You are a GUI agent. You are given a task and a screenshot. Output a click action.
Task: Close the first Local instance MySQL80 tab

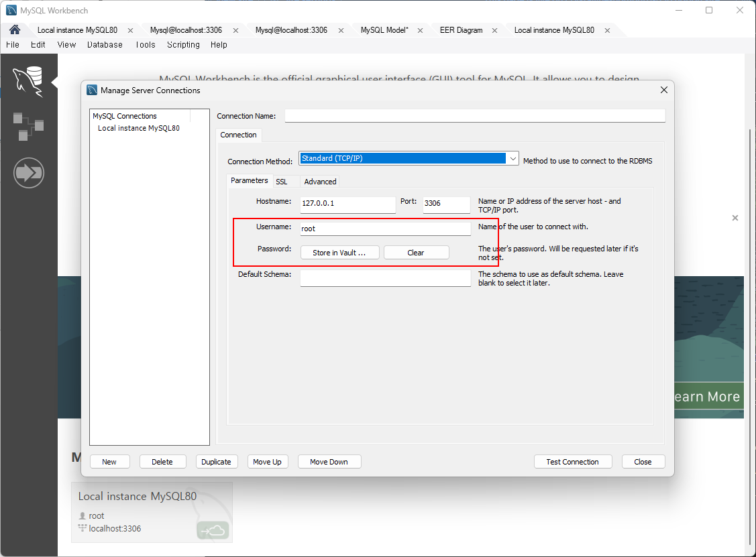pyautogui.click(x=130, y=30)
